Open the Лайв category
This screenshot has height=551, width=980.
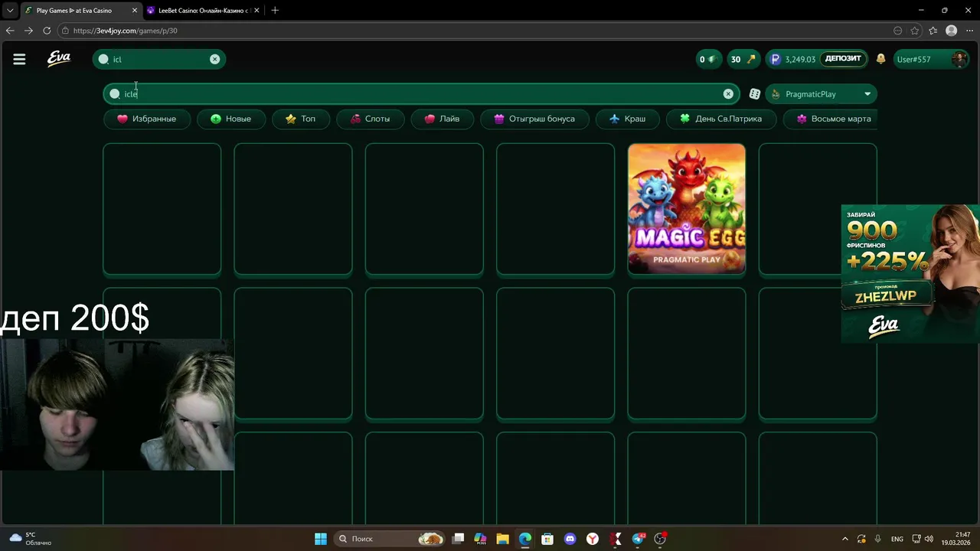click(x=442, y=119)
